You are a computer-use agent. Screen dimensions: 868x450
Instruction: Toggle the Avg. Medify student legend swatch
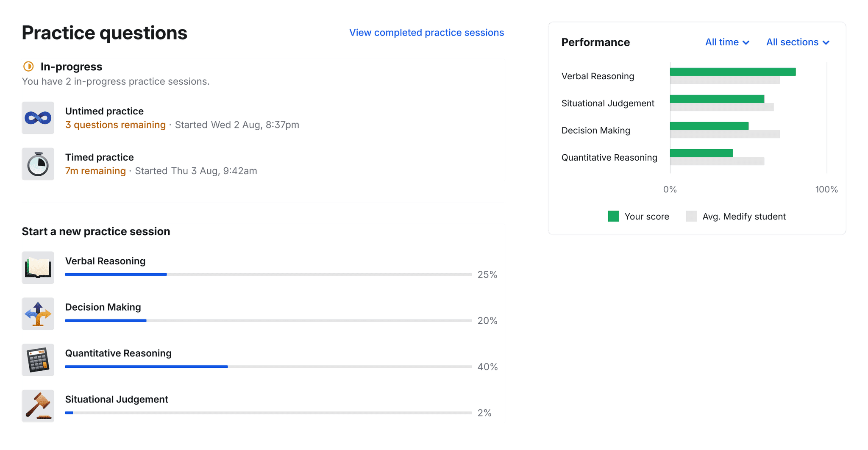(x=691, y=217)
